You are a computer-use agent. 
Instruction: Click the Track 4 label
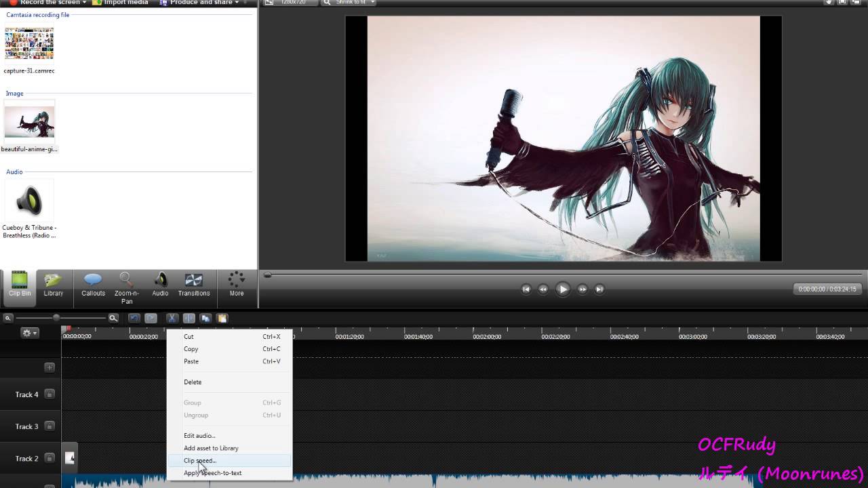coord(27,394)
